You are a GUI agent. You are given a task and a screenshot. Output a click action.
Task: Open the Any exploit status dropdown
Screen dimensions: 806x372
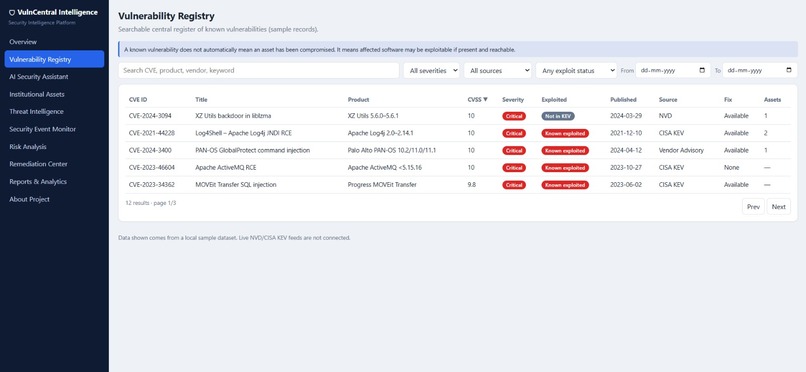coord(576,70)
